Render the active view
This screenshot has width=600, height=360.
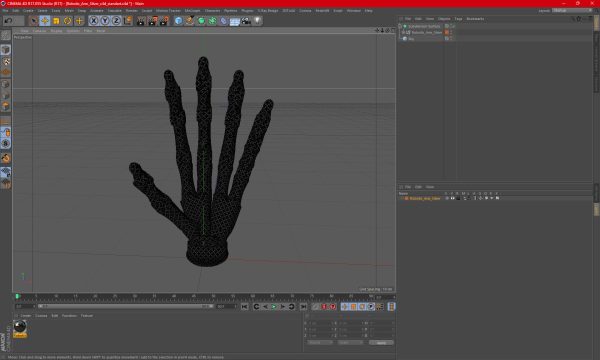[141, 21]
